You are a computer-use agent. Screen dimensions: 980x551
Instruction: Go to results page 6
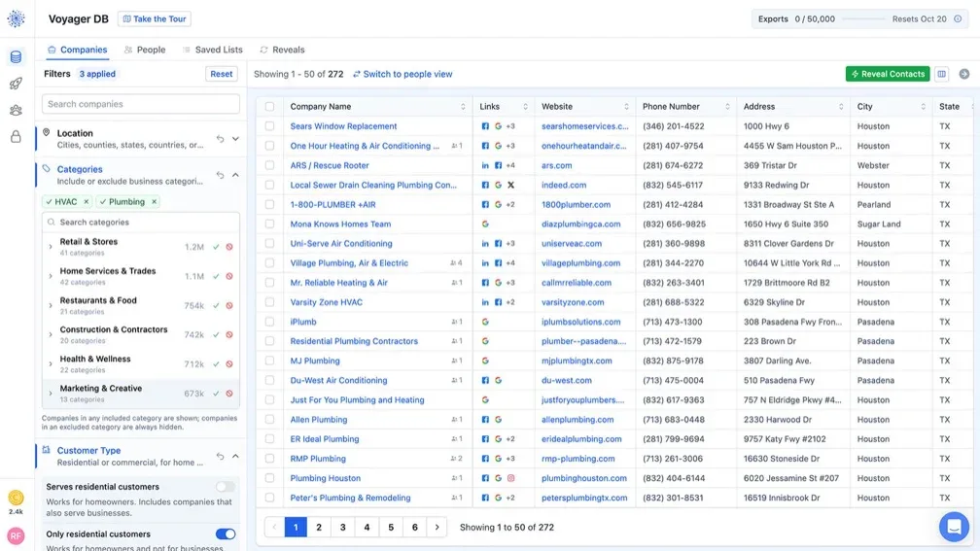tap(414, 528)
